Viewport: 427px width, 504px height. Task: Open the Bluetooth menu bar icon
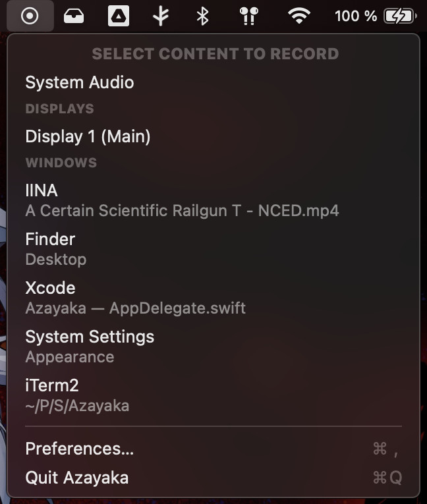tap(202, 16)
